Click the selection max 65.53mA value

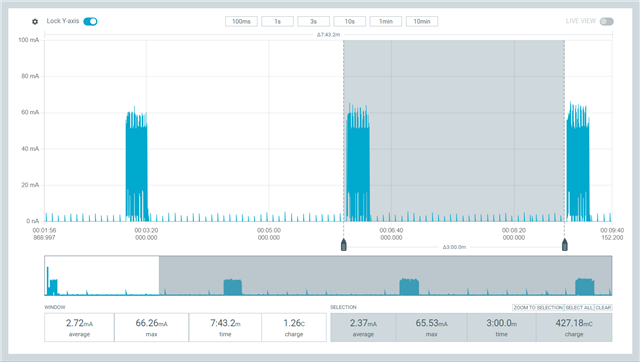click(x=431, y=323)
